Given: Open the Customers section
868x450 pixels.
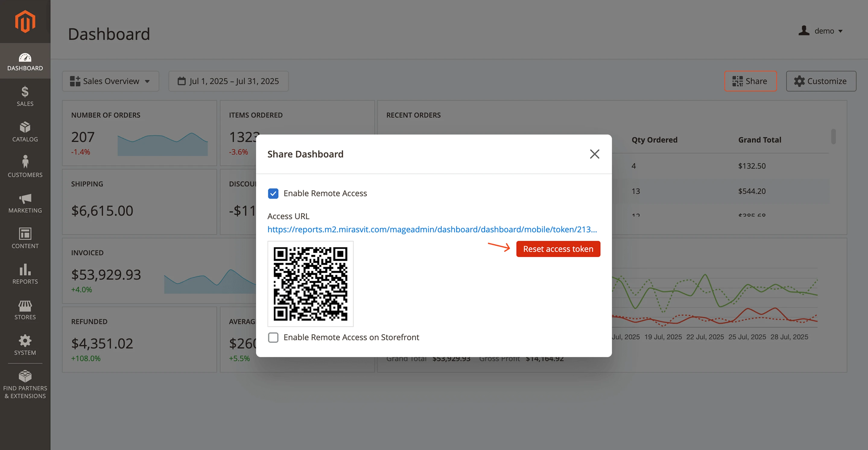Looking at the screenshot, I should coord(25,167).
